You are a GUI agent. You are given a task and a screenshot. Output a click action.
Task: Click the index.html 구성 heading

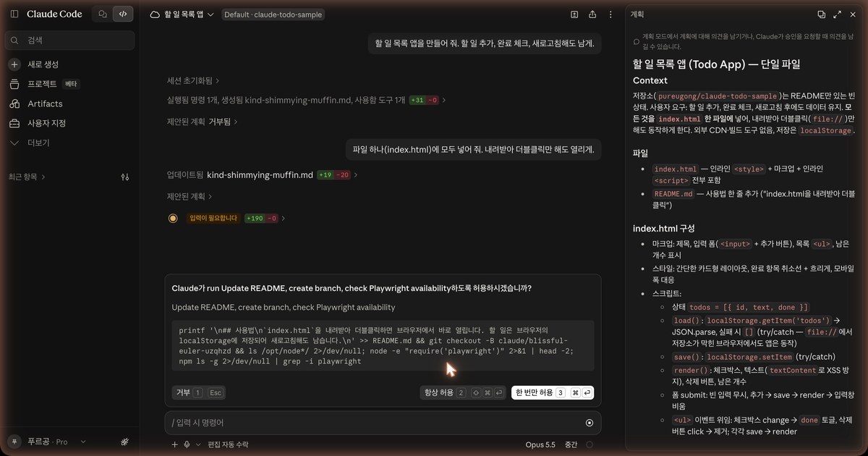pyautogui.click(x=663, y=228)
